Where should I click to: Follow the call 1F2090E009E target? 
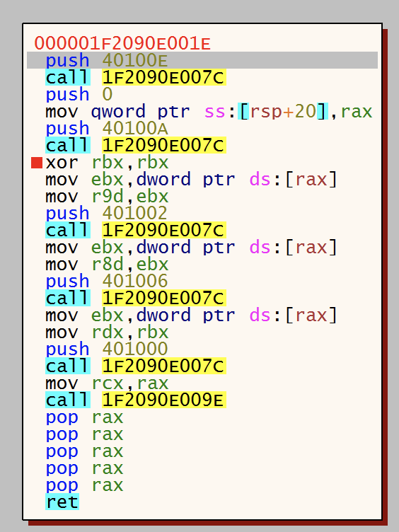(x=163, y=400)
